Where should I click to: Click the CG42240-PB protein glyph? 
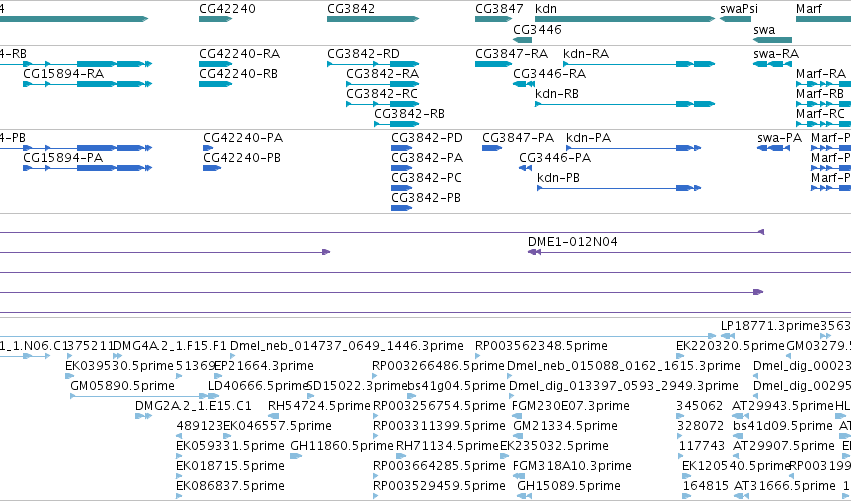click(212, 168)
